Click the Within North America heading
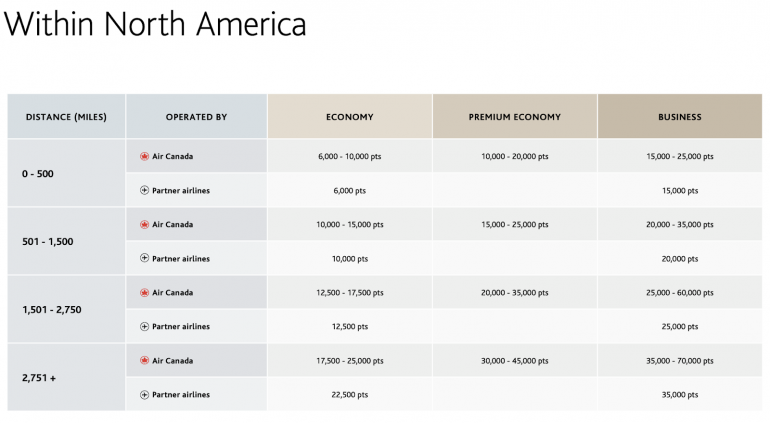 (155, 24)
